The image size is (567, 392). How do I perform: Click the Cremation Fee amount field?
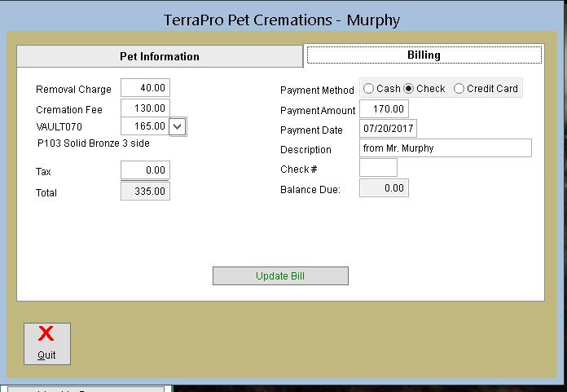(x=145, y=108)
